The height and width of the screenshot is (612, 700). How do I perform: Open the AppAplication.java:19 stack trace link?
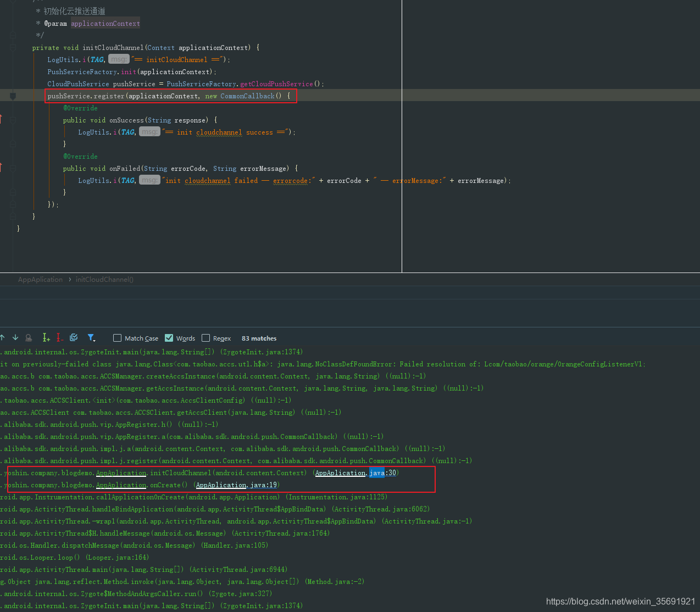[236, 485]
